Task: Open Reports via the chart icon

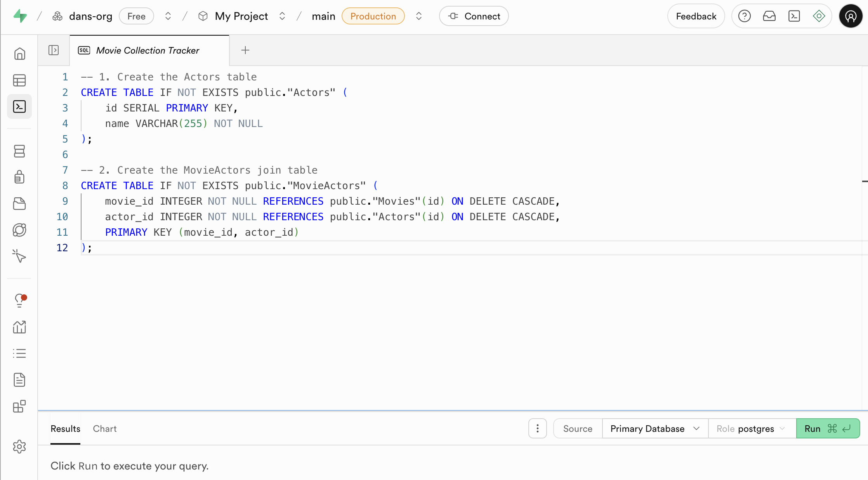Action: [x=19, y=327]
